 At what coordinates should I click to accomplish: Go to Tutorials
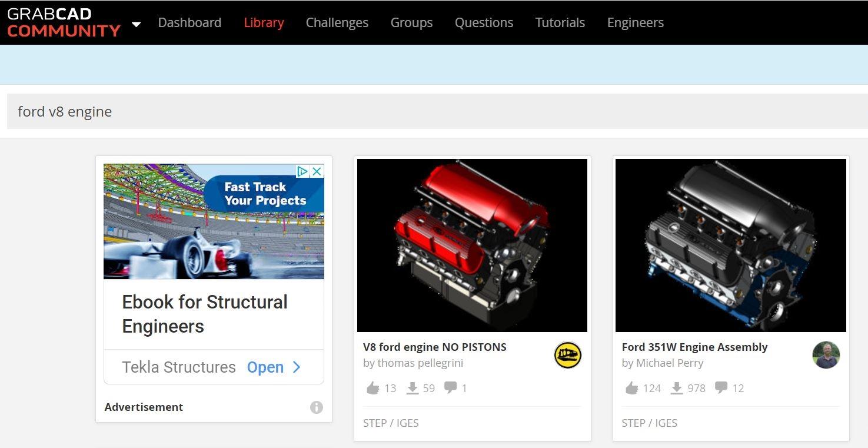pyautogui.click(x=560, y=22)
